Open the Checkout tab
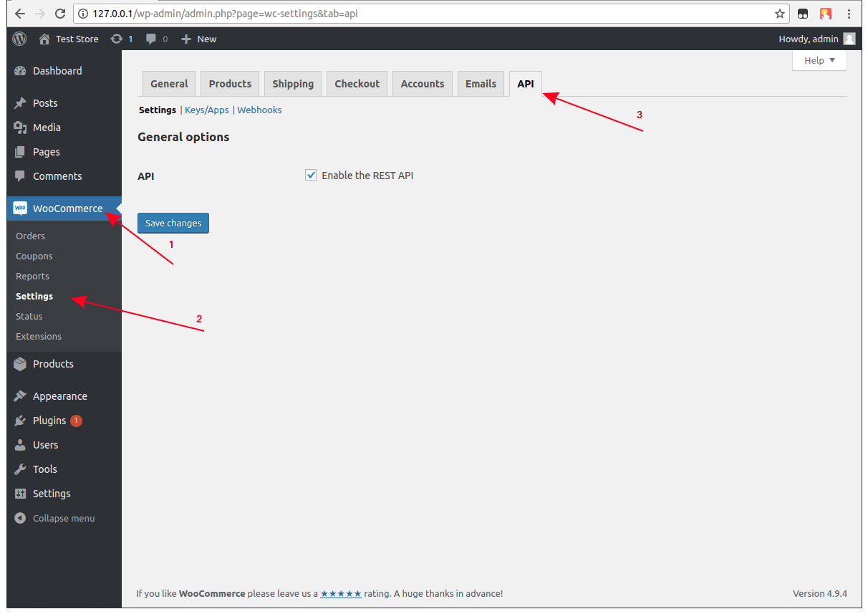The height and width of the screenshot is (614, 868). (357, 84)
